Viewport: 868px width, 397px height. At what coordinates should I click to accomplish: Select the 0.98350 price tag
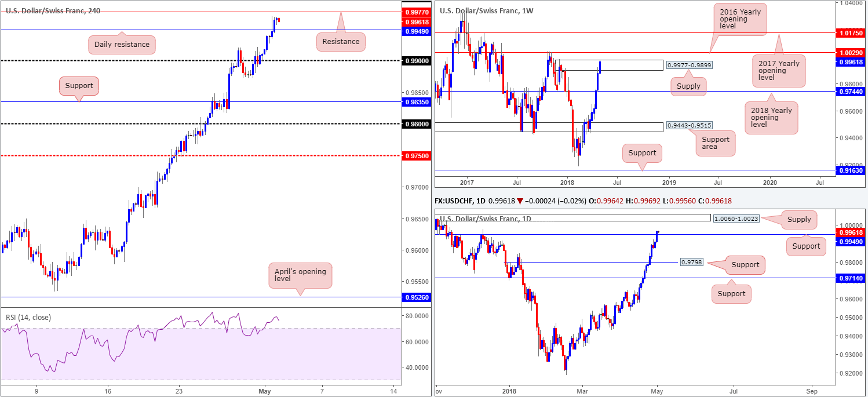[x=416, y=102]
